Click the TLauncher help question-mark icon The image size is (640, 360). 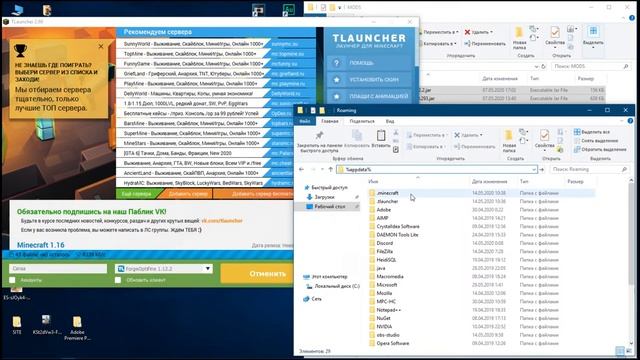[336, 63]
